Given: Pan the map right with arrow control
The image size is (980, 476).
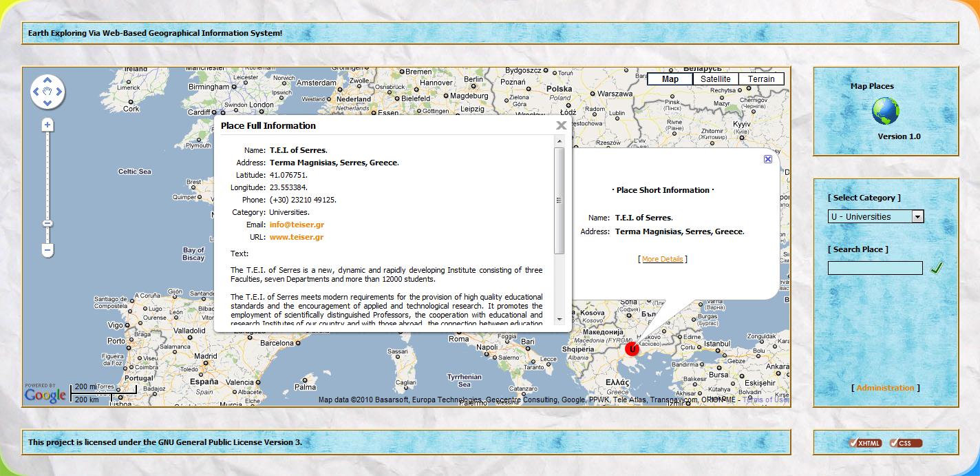Looking at the screenshot, I should pos(60,91).
